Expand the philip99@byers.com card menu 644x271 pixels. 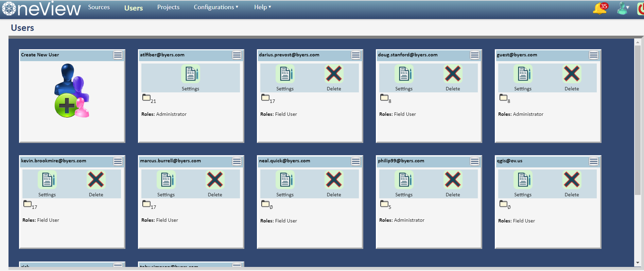(475, 161)
